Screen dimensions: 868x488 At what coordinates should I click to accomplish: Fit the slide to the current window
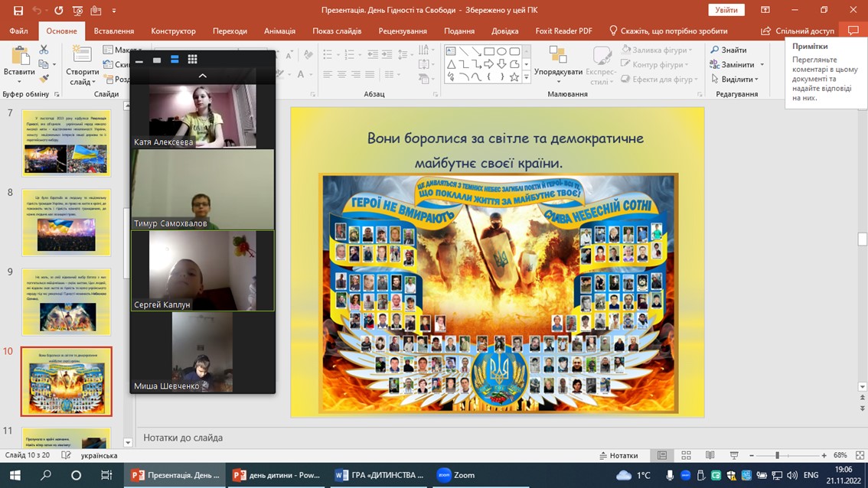tap(860, 455)
